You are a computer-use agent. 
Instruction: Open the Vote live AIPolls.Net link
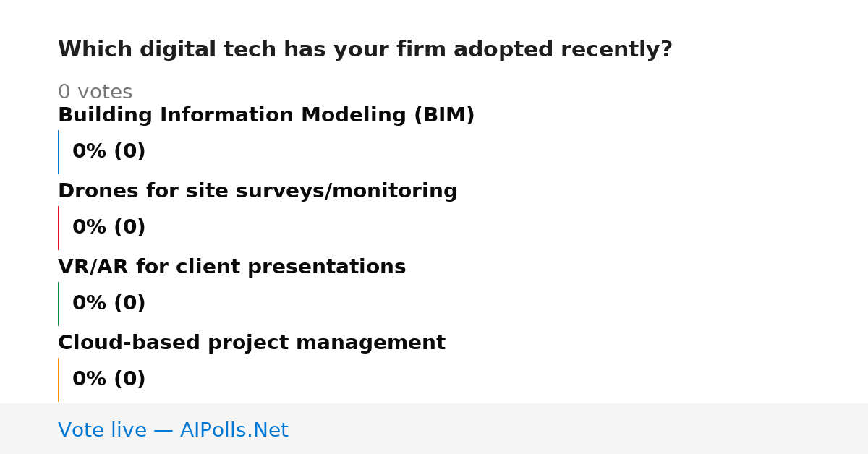coord(173,431)
